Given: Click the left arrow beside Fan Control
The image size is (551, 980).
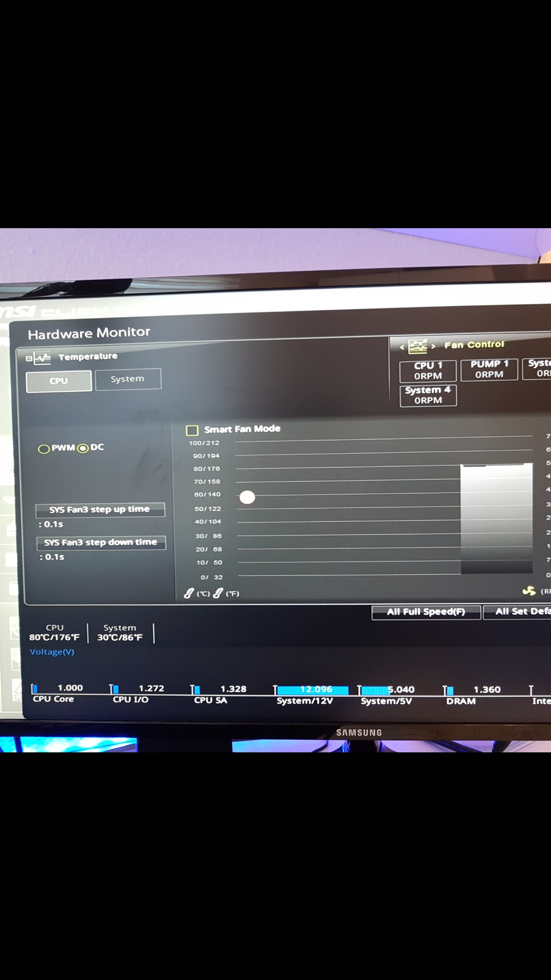Looking at the screenshot, I should point(402,347).
